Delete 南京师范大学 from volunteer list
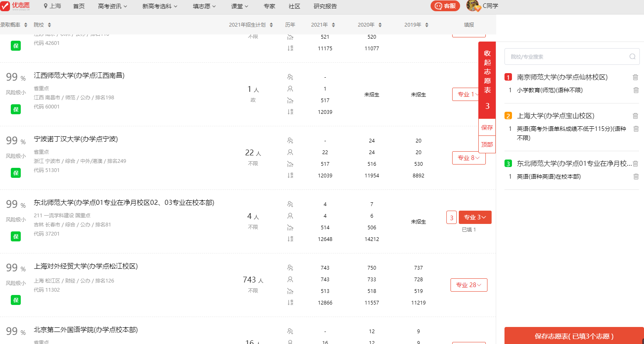Viewport: 644px width, 344px height. tap(635, 77)
